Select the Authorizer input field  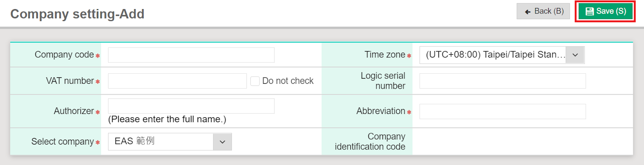point(191,106)
